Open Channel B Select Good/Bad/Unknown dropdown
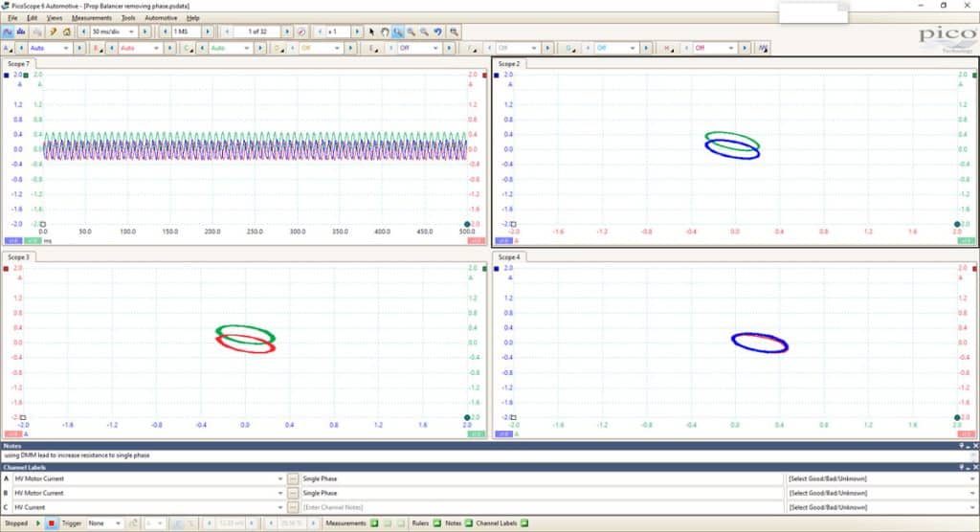 881,493
